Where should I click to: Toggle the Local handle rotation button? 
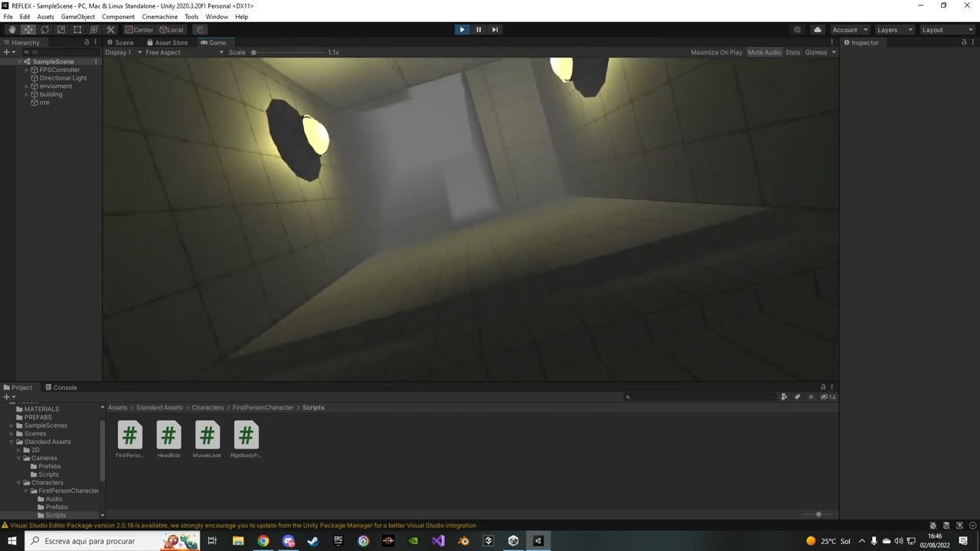171,30
